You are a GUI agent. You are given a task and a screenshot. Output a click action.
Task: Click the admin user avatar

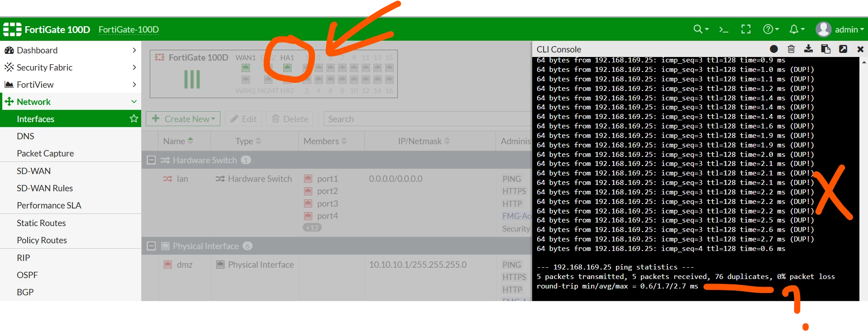coord(823,29)
